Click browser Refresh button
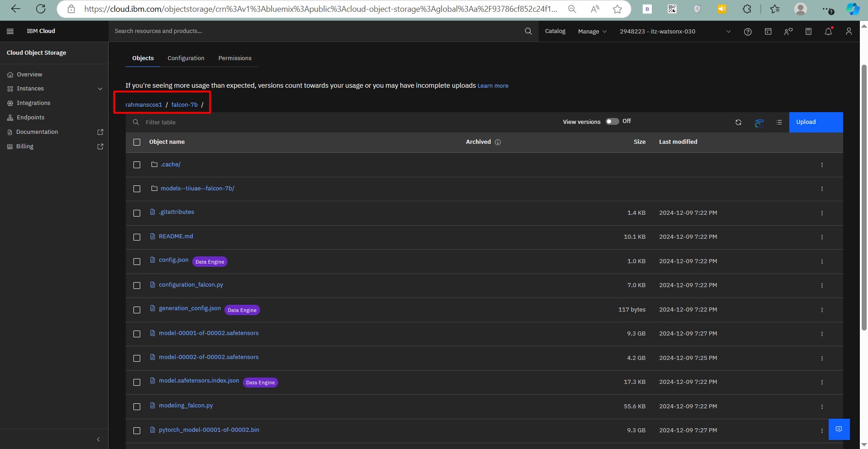 (41, 9)
